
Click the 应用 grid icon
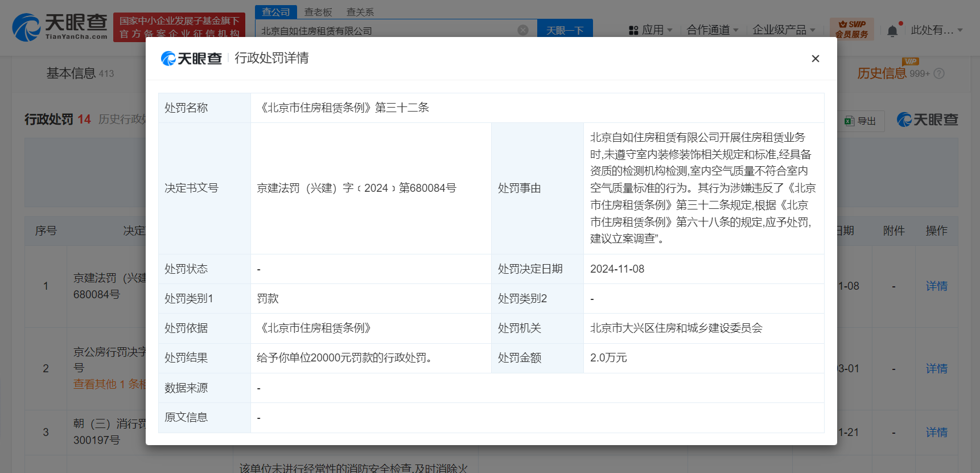coord(633,30)
